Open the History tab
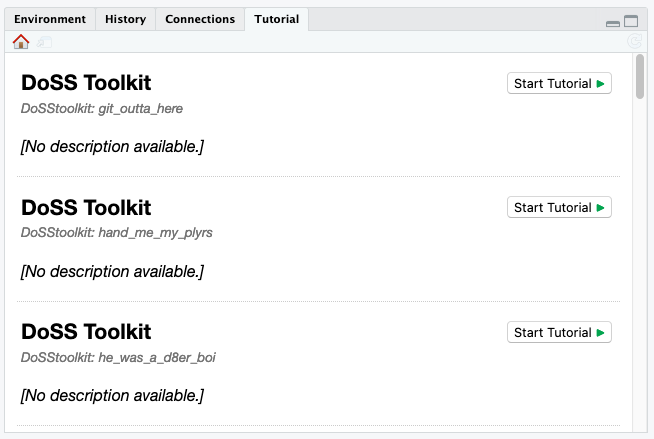The height and width of the screenshot is (439, 654). point(126,19)
